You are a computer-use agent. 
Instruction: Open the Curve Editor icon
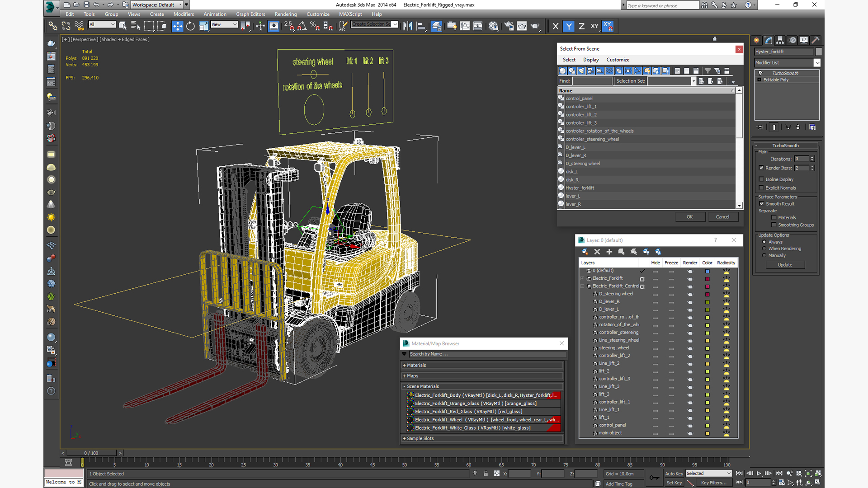(465, 26)
